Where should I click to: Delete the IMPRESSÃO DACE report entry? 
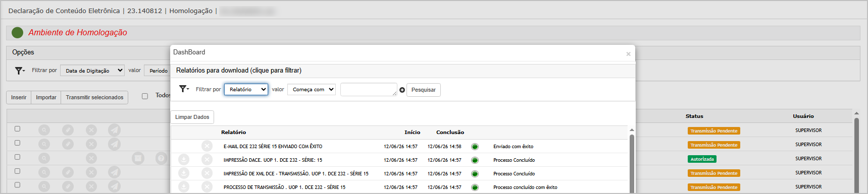tap(207, 160)
